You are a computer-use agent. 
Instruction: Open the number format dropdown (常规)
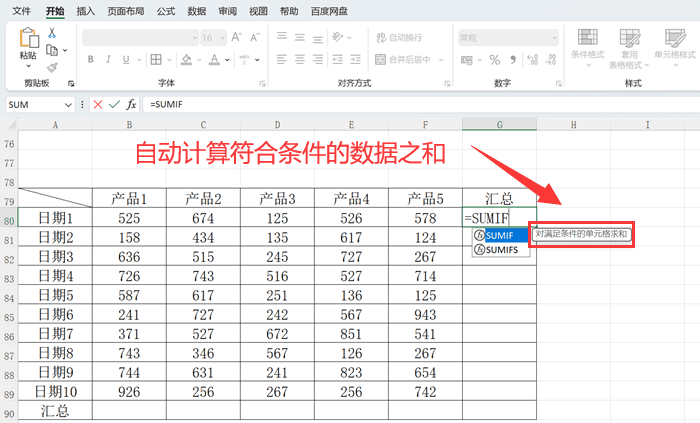[x=554, y=38]
